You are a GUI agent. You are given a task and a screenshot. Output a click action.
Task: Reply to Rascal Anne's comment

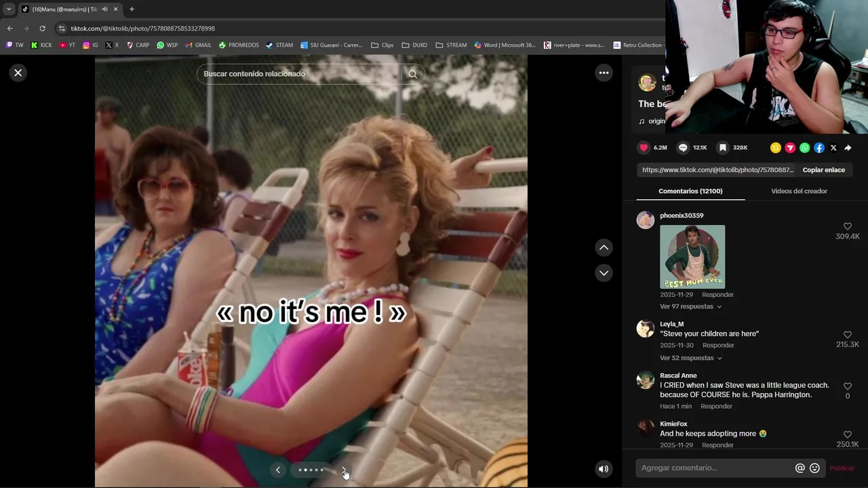(x=716, y=406)
